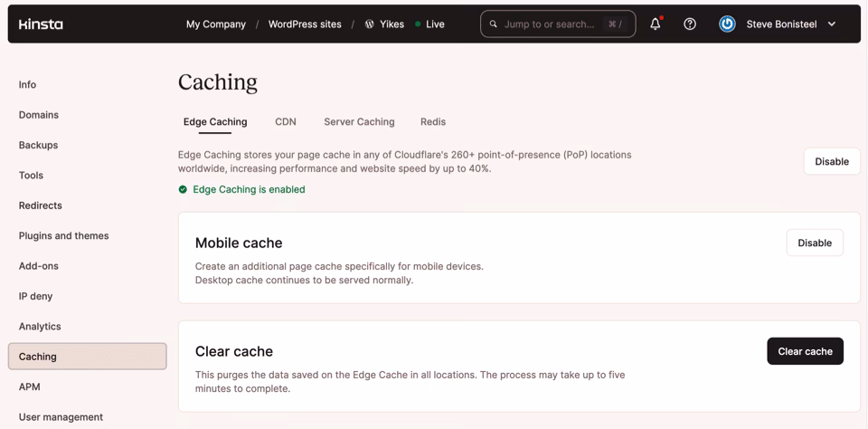
Task: Click the WordPress icon beside Yikes
Action: tap(369, 24)
